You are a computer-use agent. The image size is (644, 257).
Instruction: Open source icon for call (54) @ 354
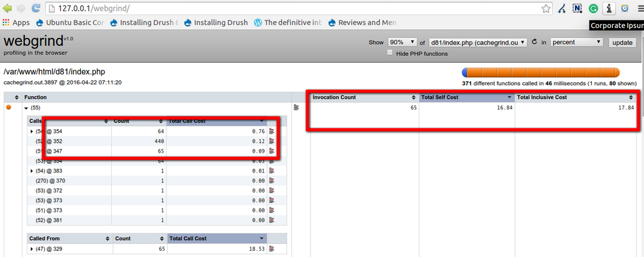(271, 132)
